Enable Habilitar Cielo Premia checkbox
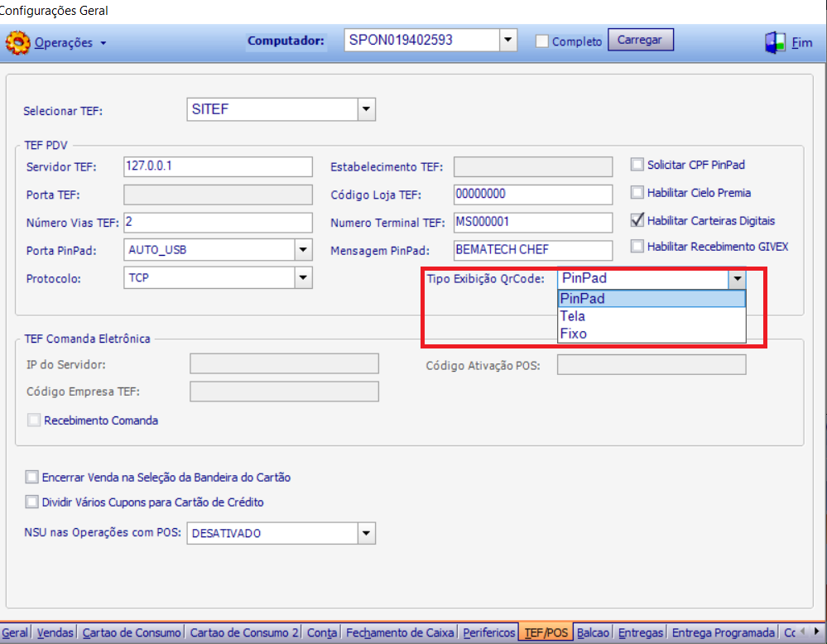Image resolution: width=827 pixels, height=644 pixels. [637, 193]
